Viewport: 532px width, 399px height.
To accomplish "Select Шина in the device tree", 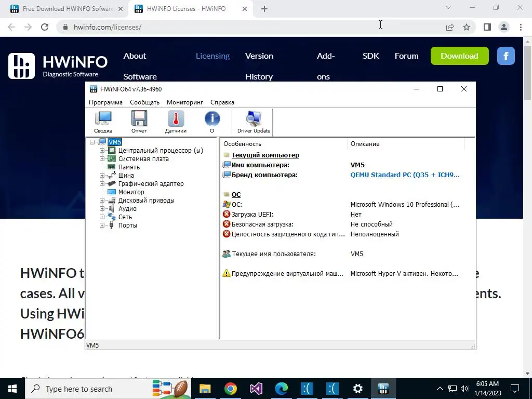I will pos(126,176).
